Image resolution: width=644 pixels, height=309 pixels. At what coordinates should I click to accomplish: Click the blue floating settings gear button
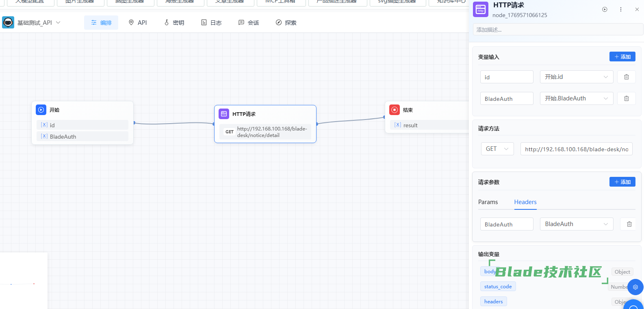point(635,287)
